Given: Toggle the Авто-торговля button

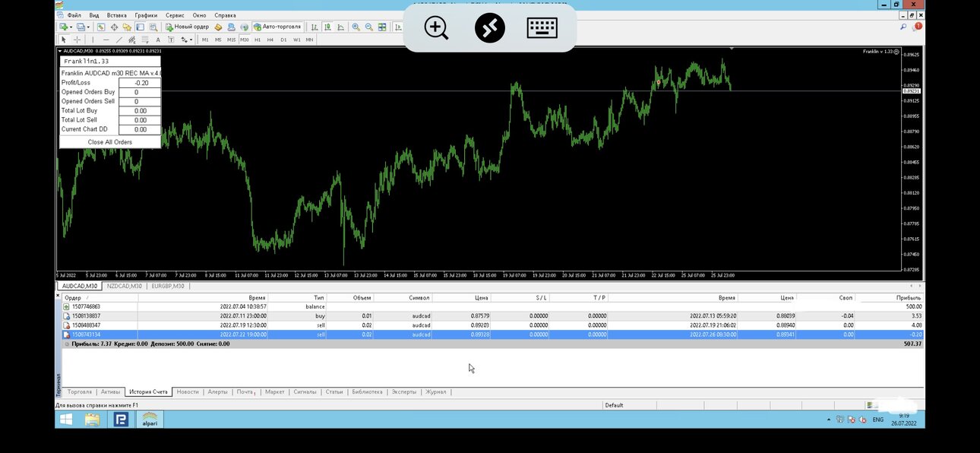Looking at the screenshot, I should tap(278, 27).
